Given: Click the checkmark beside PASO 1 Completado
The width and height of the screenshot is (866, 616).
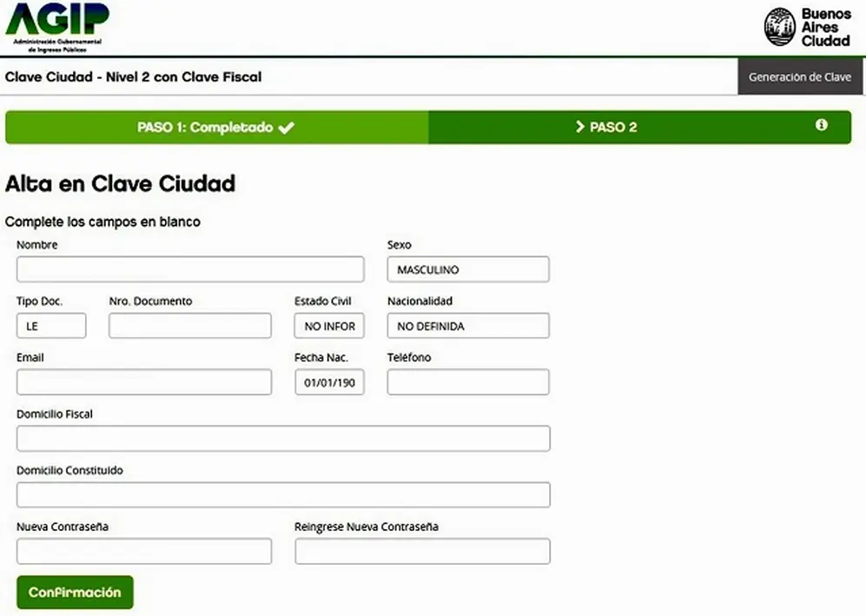Looking at the screenshot, I should coord(286,128).
